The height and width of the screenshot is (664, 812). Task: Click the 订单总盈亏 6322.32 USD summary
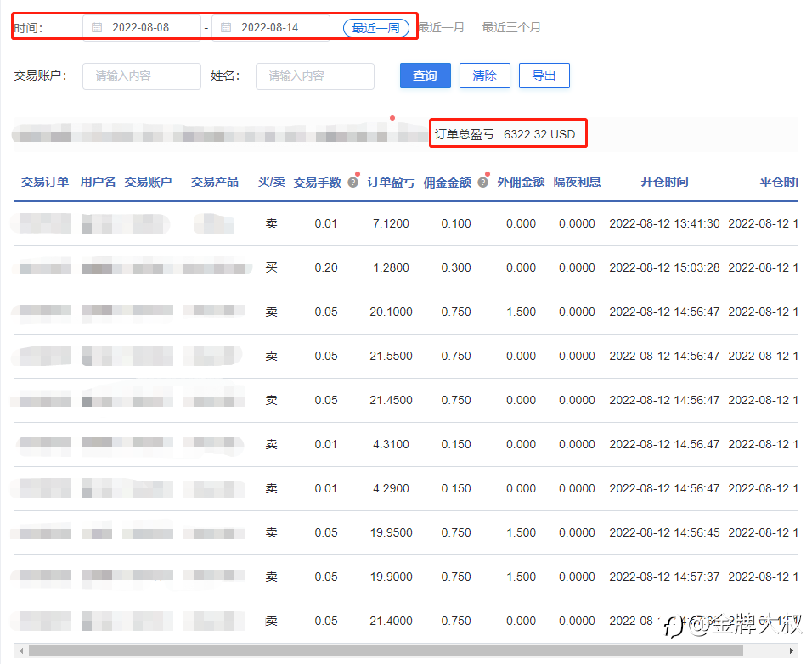pos(505,134)
